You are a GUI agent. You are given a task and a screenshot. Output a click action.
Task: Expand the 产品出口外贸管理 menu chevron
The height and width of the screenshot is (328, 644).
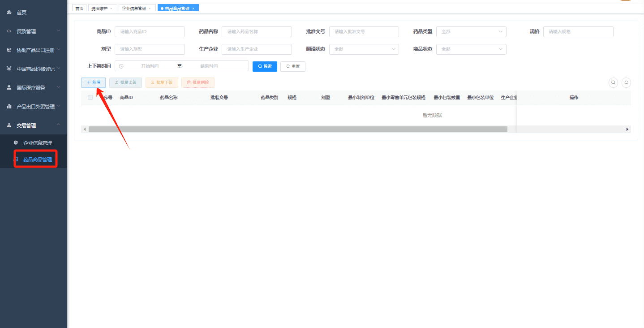click(x=59, y=106)
